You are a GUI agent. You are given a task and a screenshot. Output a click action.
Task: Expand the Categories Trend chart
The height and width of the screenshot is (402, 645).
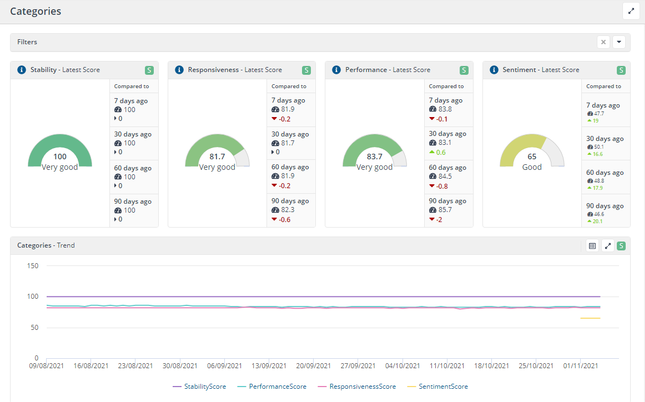[x=607, y=245]
